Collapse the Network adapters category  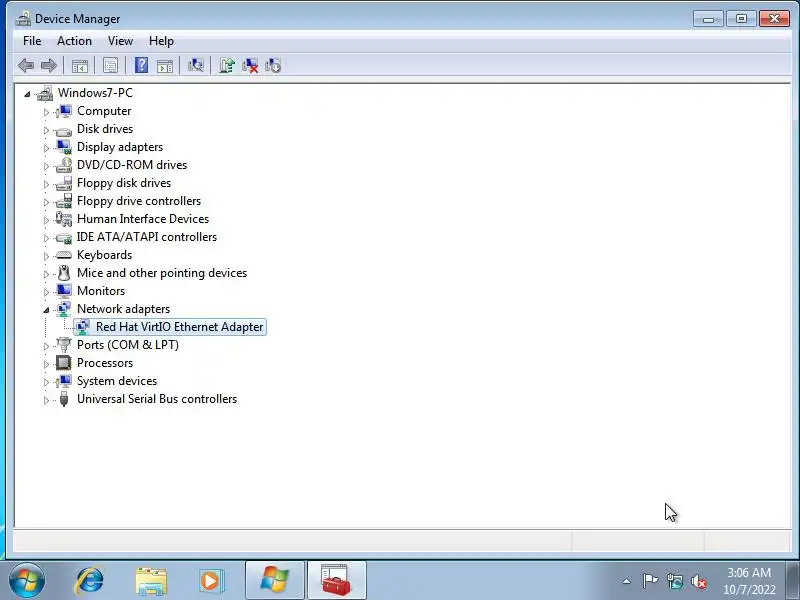tap(46, 310)
